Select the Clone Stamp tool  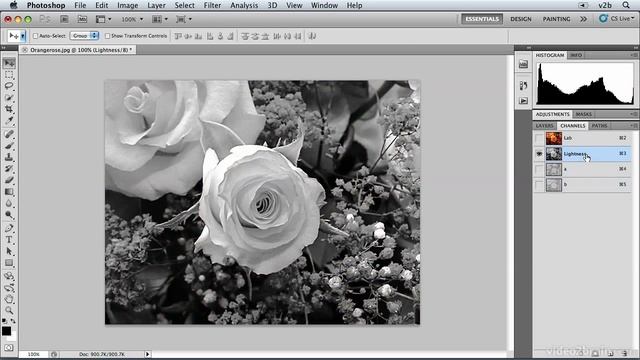click(9, 157)
